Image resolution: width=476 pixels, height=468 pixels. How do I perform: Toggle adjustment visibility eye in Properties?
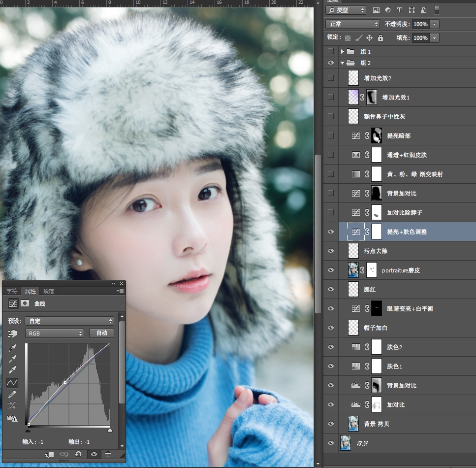pos(94,454)
